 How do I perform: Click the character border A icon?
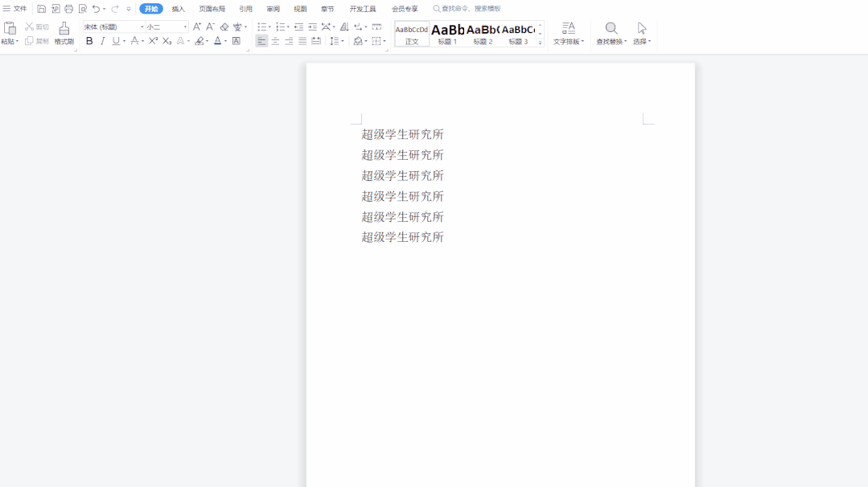[237, 41]
